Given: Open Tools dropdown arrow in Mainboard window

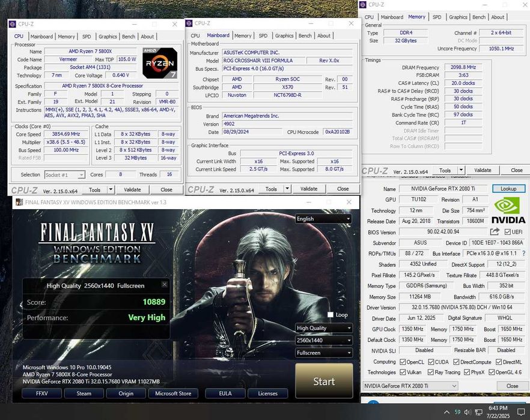Looking at the screenshot, I should pyautogui.click(x=287, y=189).
